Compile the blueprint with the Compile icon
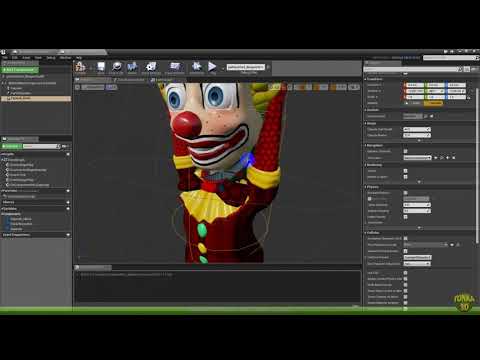This screenshot has height=360, width=480. 80,67
